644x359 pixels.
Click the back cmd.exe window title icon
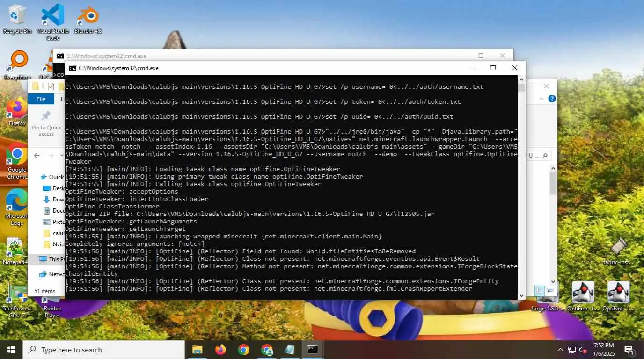pyautogui.click(x=60, y=56)
